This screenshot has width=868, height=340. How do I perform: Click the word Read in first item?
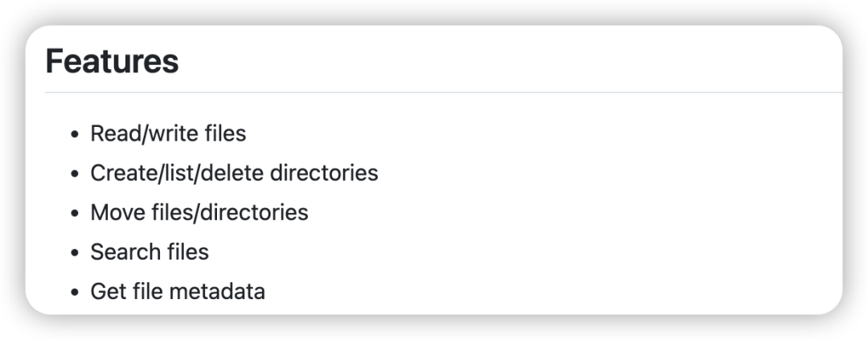click(114, 133)
